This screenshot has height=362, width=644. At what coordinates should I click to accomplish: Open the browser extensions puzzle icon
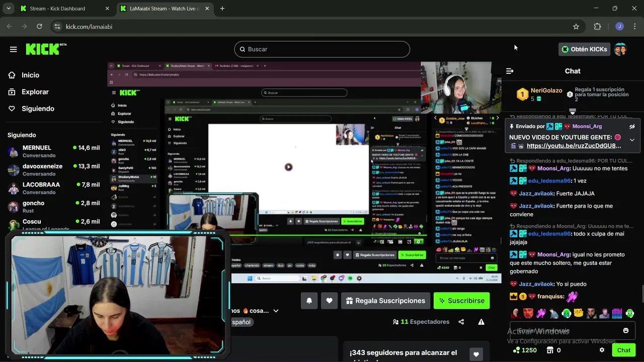(x=598, y=27)
